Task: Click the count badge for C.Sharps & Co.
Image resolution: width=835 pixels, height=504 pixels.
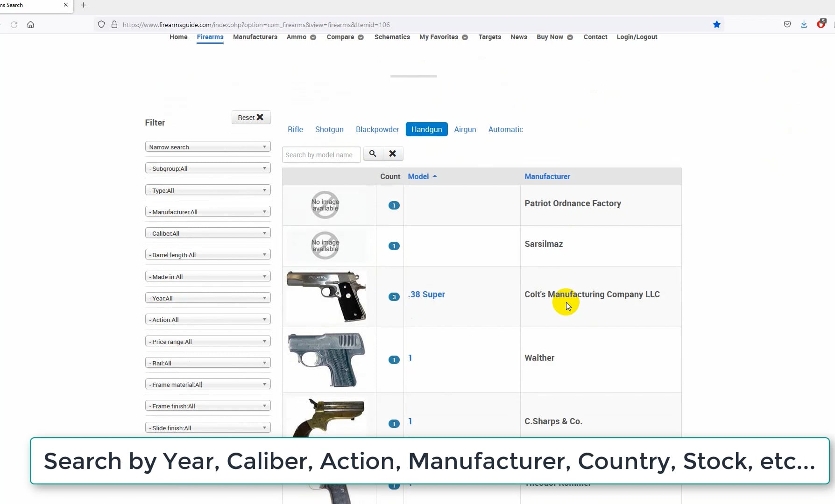Action: click(x=394, y=424)
